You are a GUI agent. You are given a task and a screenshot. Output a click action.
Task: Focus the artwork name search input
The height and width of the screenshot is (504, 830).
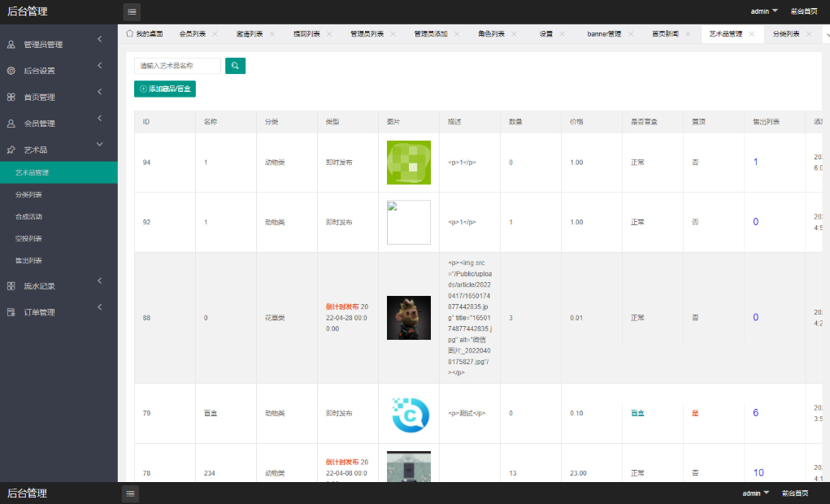(177, 66)
